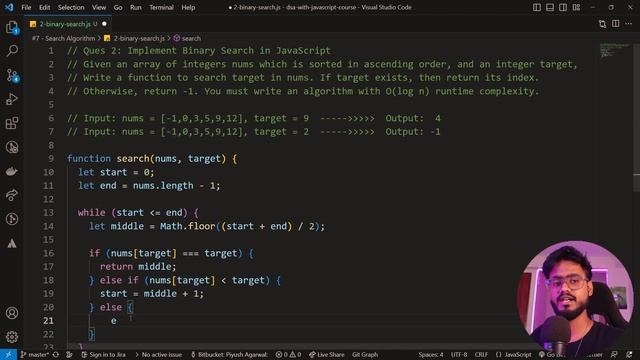Viewport: 640px width, 360px height.
Task: Click line number 13 in gutter
Action: coord(48,213)
